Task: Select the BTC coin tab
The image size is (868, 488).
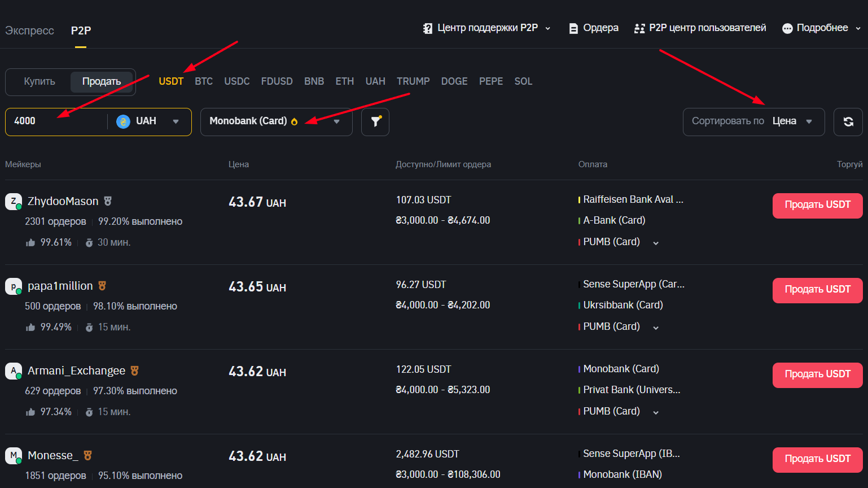Action: pos(204,81)
